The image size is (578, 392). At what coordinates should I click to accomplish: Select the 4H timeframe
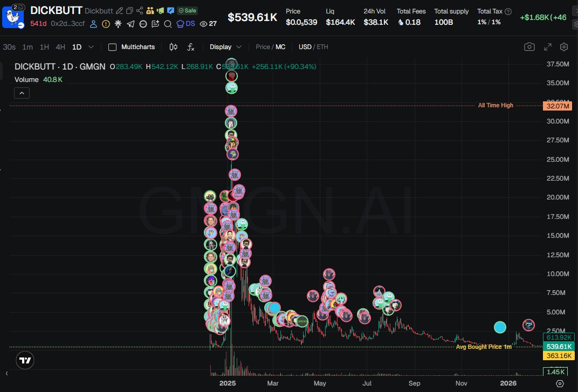[60, 47]
